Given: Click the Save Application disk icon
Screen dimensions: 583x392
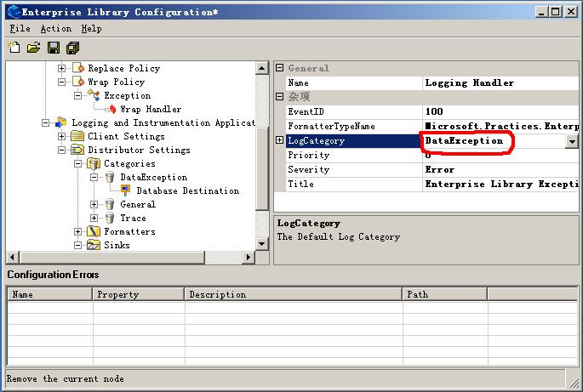Looking at the screenshot, I should coord(54,48).
